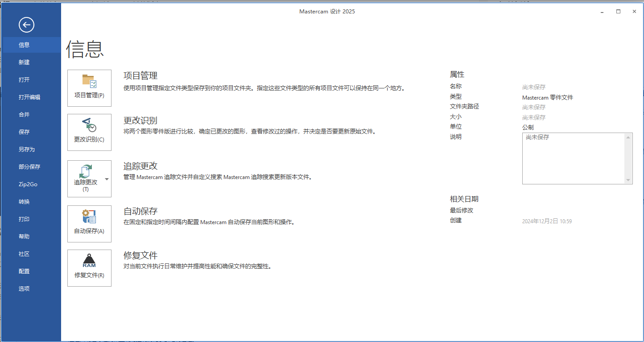The height and width of the screenshot is (342, 644).
Task: Open Zip2Go from the sidebar
Action: [32, 184]
